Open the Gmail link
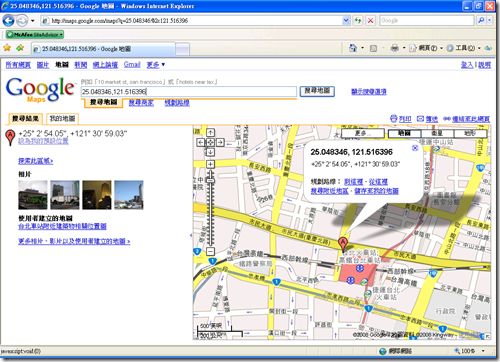 pyautogui.click(x=132, y=65)
